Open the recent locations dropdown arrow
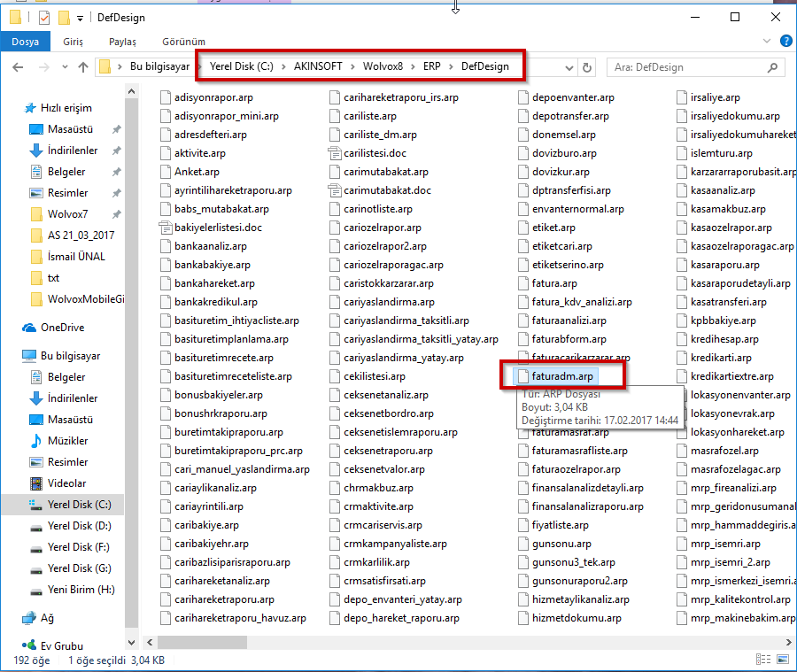Screen dimensions: 797x672 pyautogui.click(x=65, y=67)
